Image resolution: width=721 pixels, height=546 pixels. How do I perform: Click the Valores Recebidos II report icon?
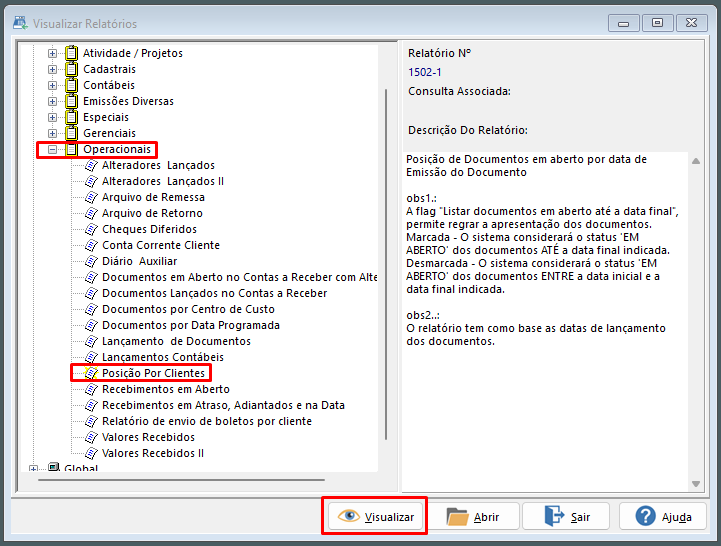92,453
